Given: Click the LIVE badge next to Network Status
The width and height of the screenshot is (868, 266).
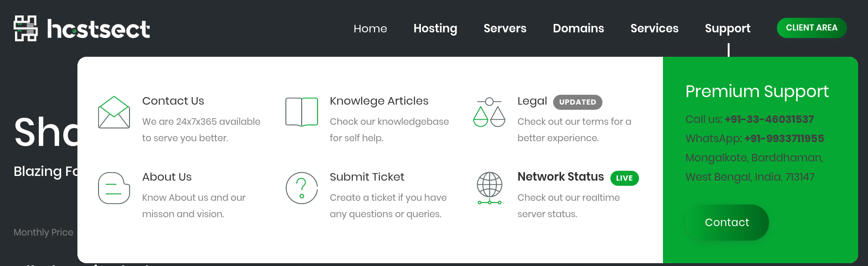Looking at the screenshot, I should click(x=624, y=178).
